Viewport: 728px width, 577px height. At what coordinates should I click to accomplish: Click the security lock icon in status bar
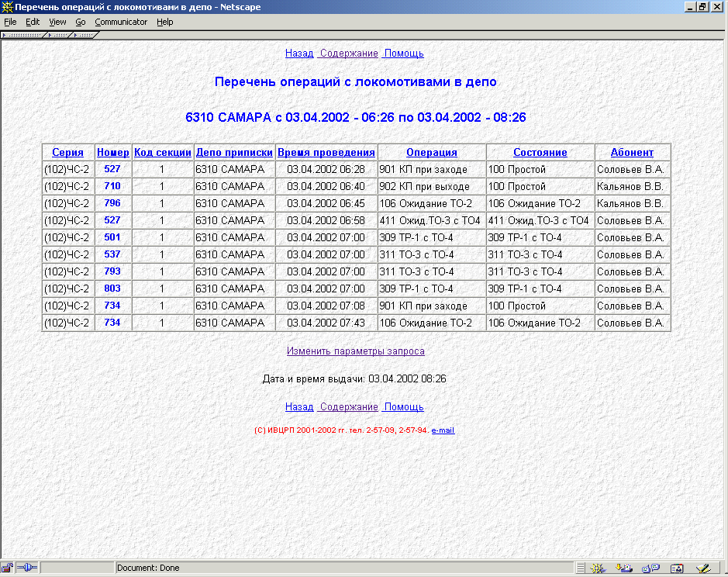pos(7,567)
